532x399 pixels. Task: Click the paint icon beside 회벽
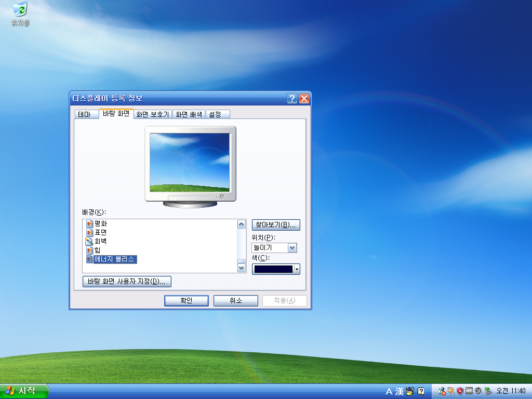[89, 242]
